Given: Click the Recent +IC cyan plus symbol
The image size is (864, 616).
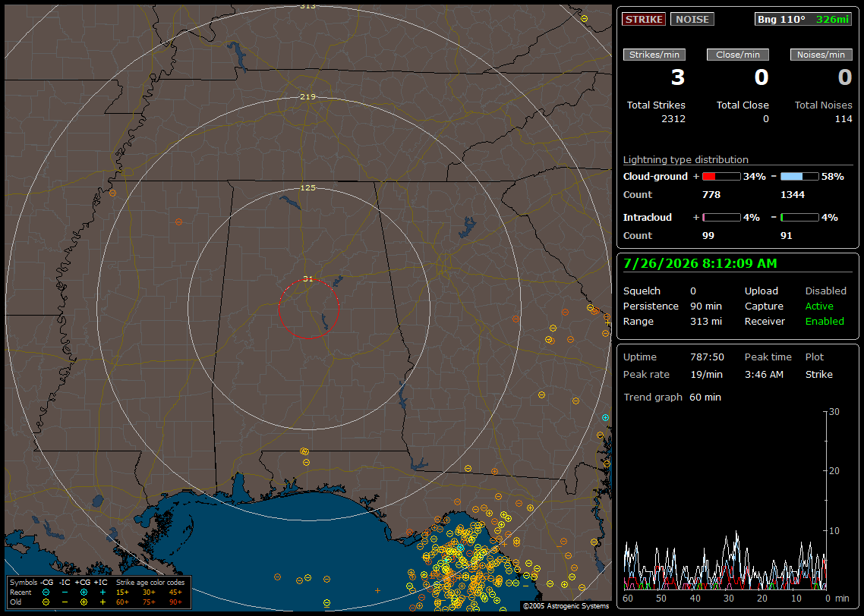Looking at the screenshot, I should pos(102,592).
